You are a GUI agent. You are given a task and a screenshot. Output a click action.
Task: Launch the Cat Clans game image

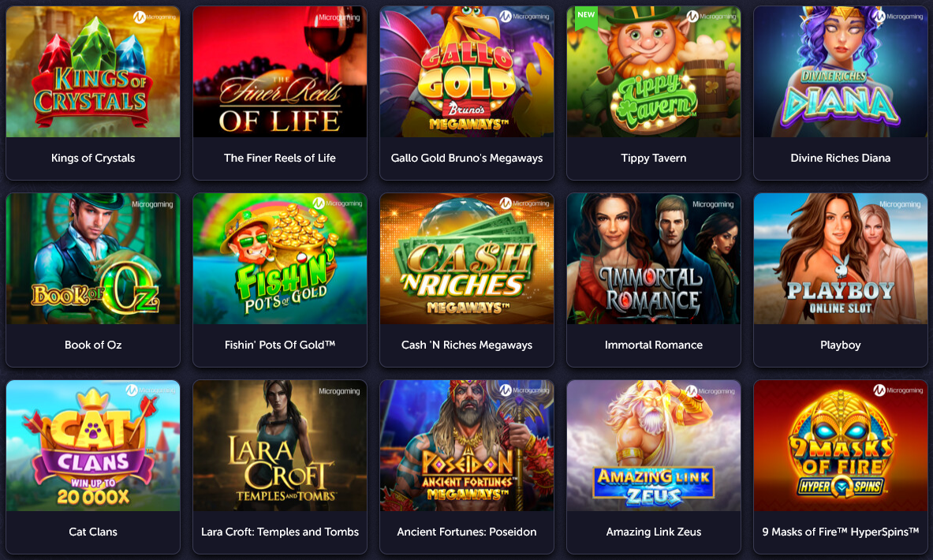[x=93, y=446]
